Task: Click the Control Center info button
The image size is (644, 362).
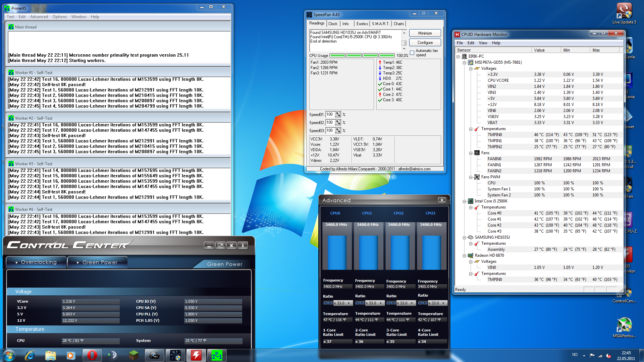Action: 243,245
